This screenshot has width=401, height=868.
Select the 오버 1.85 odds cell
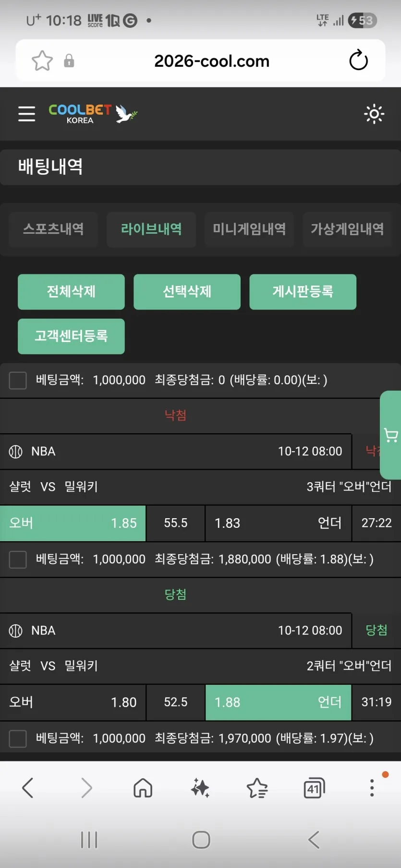[x=73, y=523]
